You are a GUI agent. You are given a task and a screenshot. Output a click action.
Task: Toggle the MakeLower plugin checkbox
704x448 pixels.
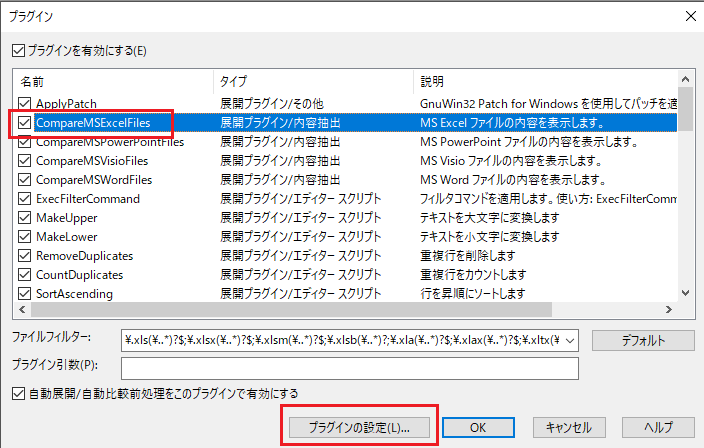[x=24, y=237]
